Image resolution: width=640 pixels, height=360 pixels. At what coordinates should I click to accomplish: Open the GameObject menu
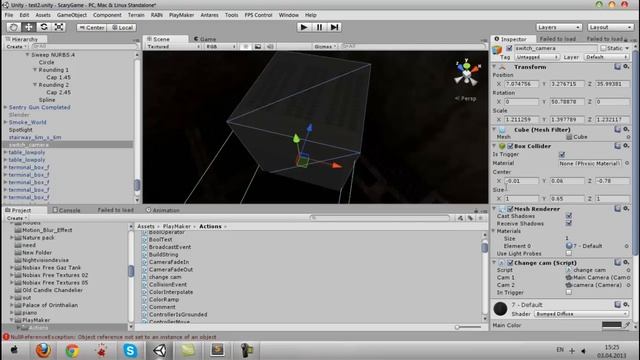pos(72,15)
